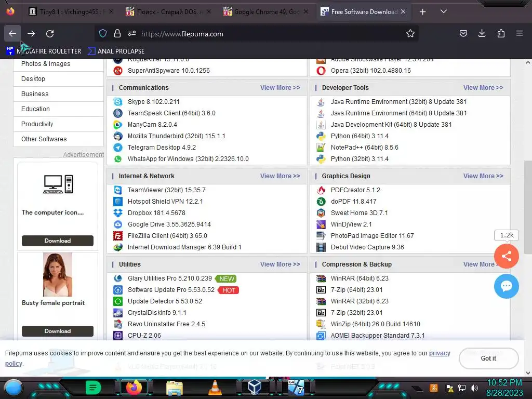Open MEDIAFIRE ROULETTER bookmark

tap(44, 51)
